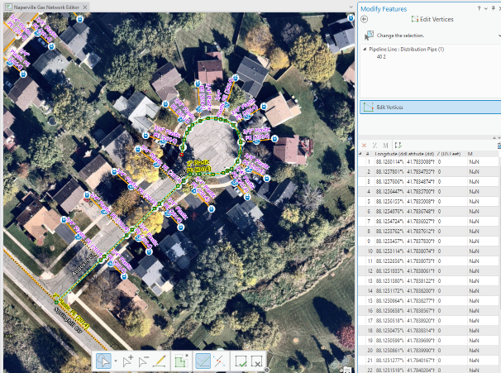Click the NaN M value in row 16

click(x=474, y=311)
